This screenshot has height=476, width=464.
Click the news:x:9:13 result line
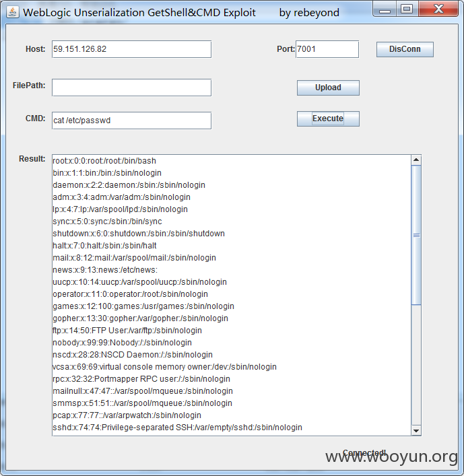[x=105, y=270]
